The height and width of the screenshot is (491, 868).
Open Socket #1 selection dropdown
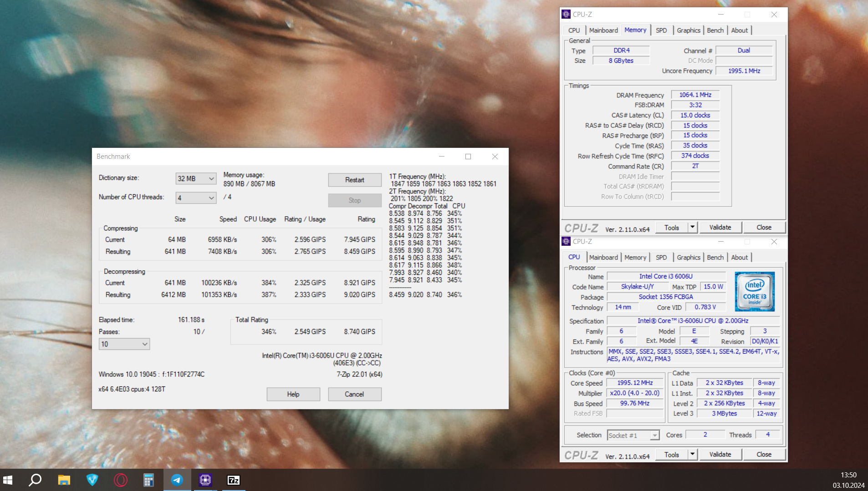[633, 435]
